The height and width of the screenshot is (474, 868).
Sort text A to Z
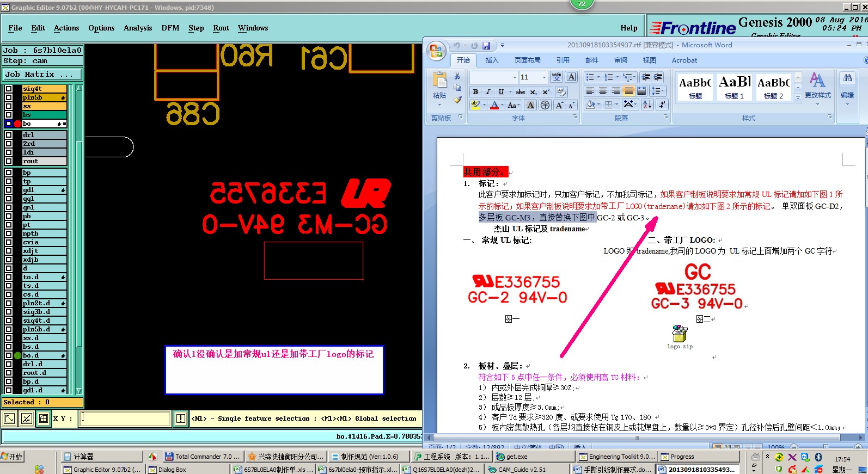647,104
